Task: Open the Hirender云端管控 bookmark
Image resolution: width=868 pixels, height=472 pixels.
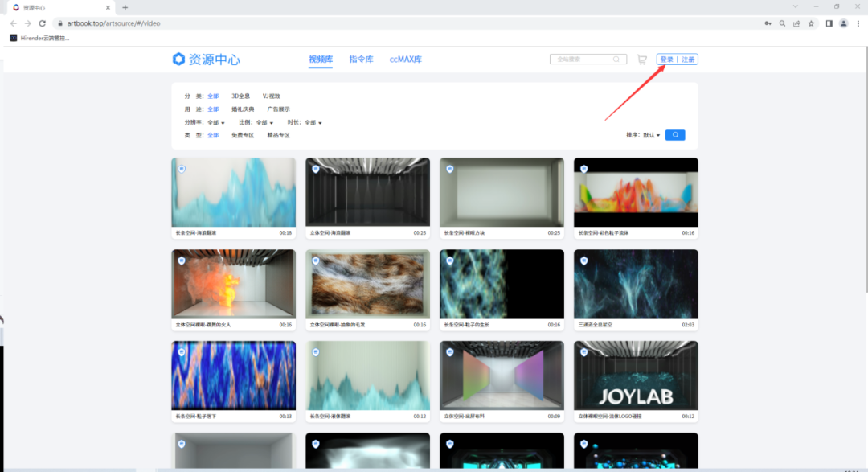Action: point(40,38)
